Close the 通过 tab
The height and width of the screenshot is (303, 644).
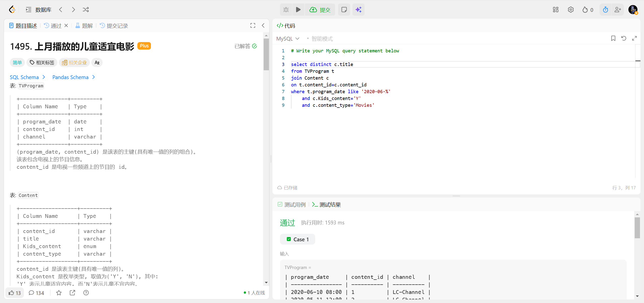[x=66, y=25]
